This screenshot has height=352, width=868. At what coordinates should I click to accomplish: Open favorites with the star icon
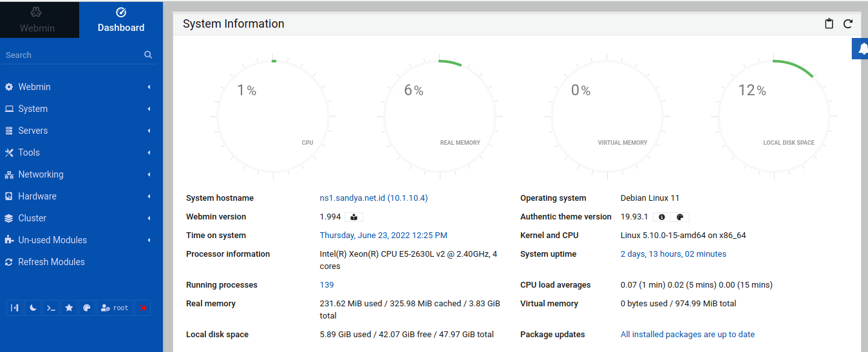(x=69, y=308)
